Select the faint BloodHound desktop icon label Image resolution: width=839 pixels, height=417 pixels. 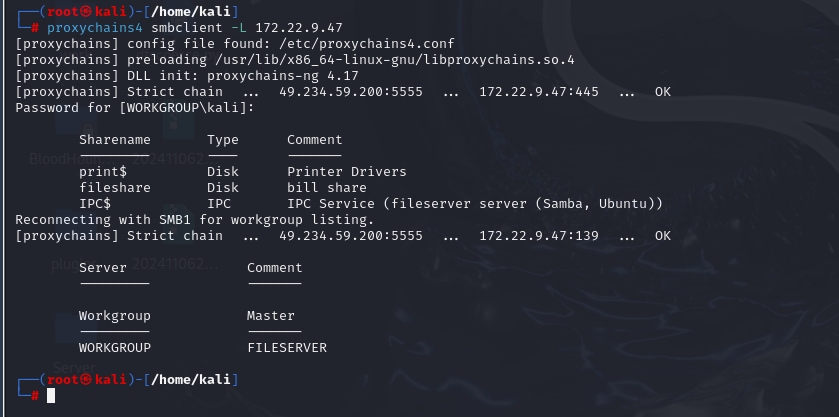[62, 159]
